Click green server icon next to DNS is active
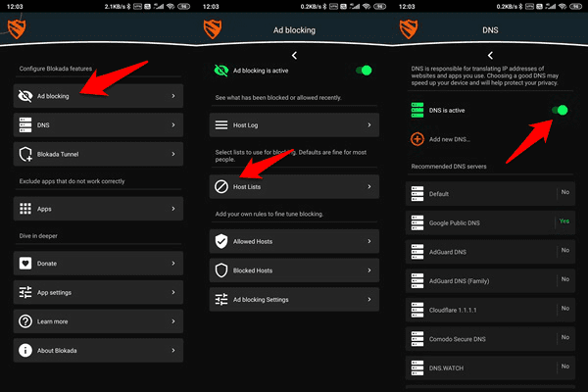This screenshot has width=588, height=392. [417, 110]
